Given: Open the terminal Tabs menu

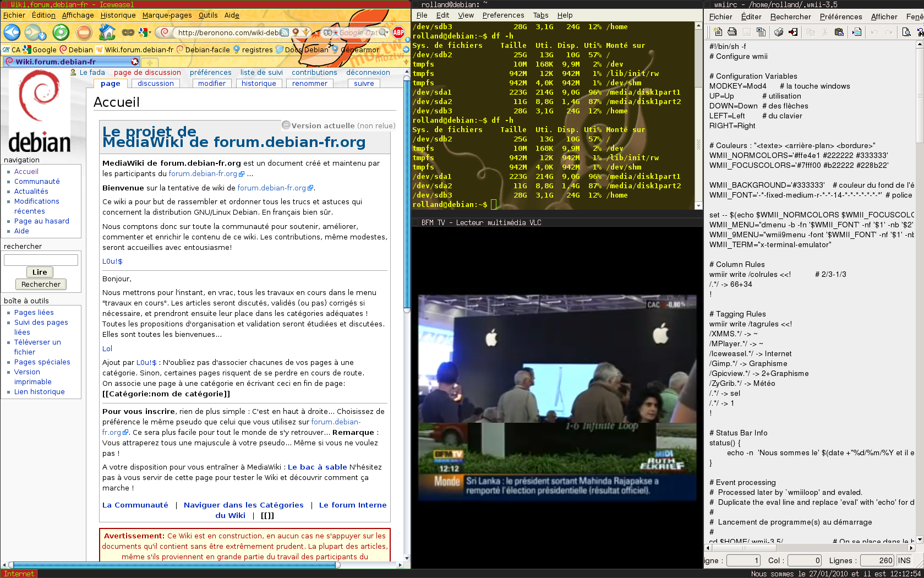Looking at the screenshot, I should coord(540,15).
